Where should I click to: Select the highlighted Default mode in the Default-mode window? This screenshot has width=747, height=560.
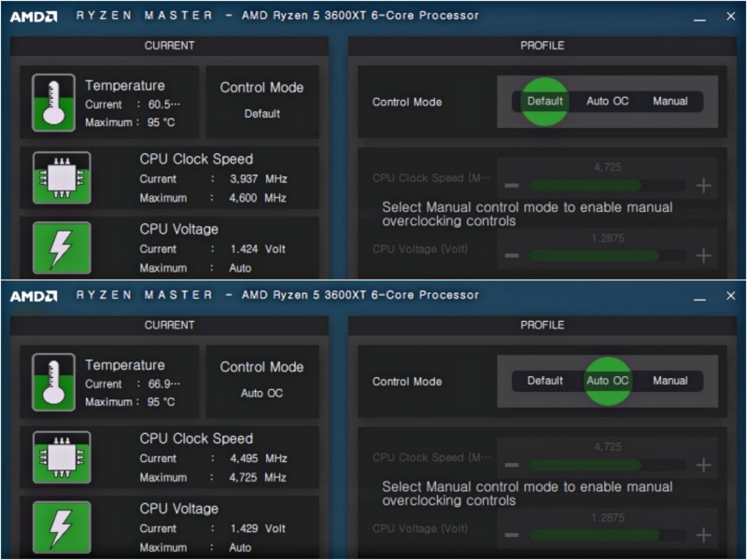[544, 102]
